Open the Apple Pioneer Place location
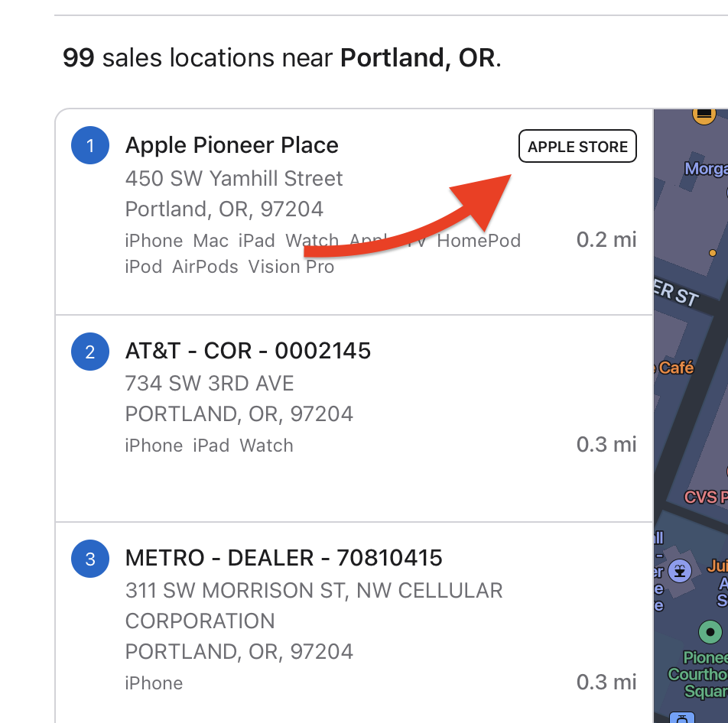 click(x=232, y=145)
